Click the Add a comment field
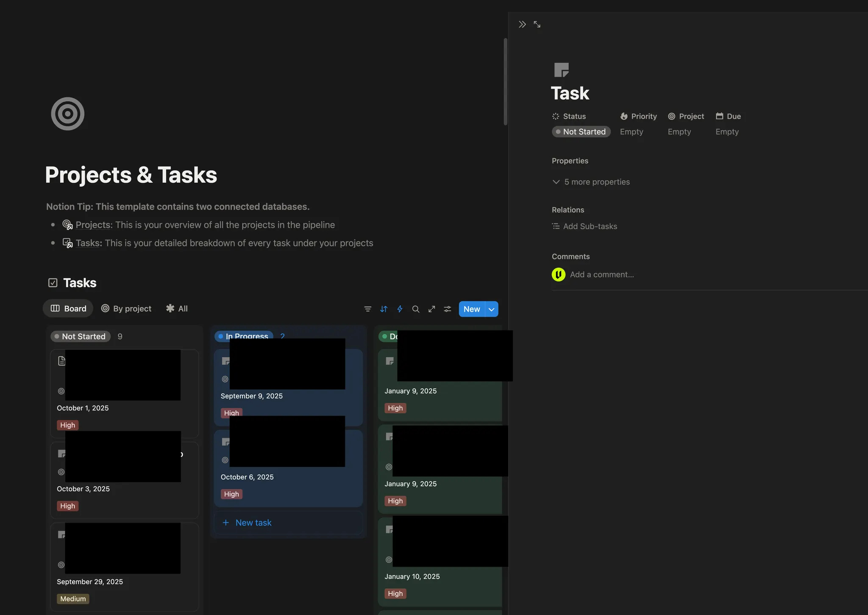 coord(602,275)
